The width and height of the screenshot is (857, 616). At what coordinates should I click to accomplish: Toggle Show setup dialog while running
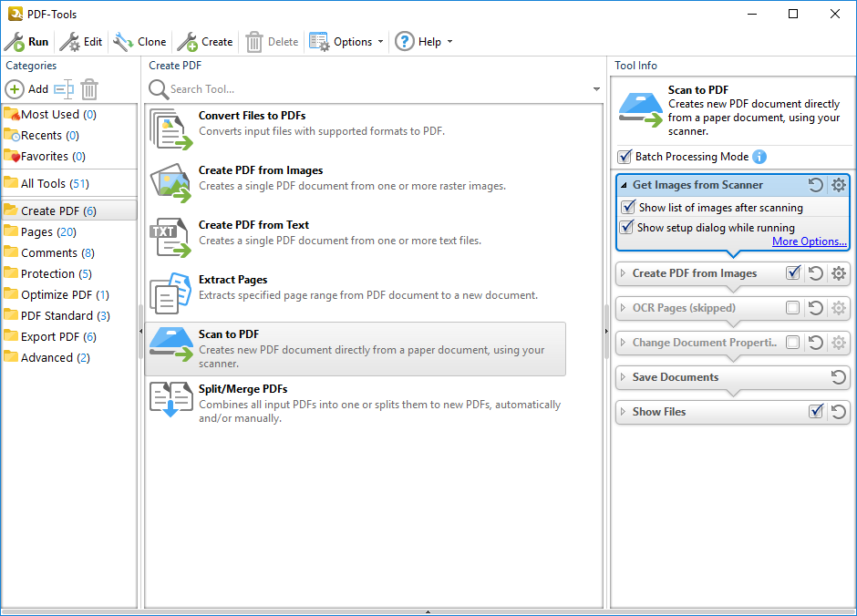click(627, 227)
